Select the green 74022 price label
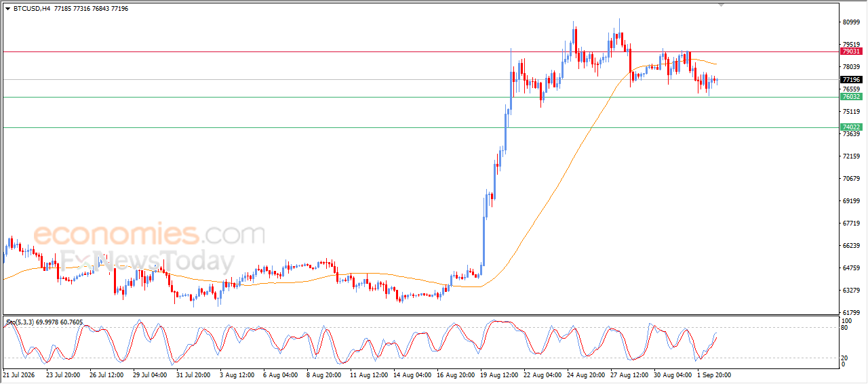This screenshot has width=868, height=384. [x=851, y=127]
